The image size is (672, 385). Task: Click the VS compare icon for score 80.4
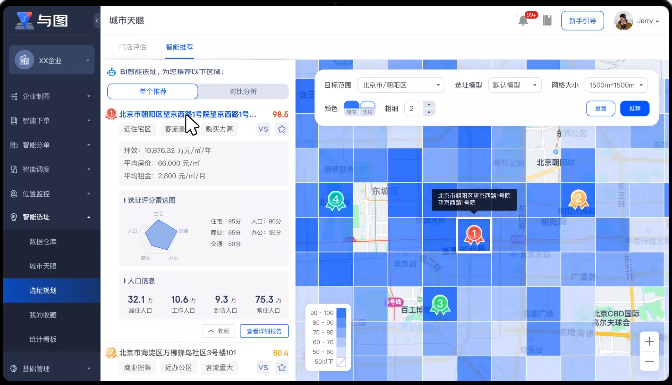pyautogui.click(x=263, y=367)
